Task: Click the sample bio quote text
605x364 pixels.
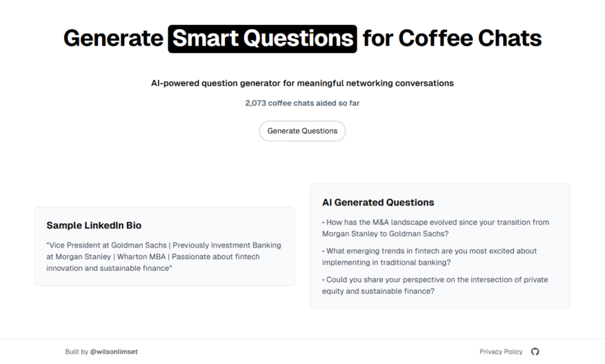Action: tap(164, 256)
